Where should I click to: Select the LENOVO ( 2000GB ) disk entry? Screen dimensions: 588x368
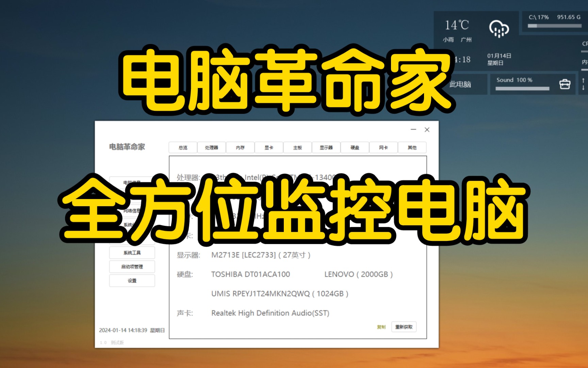pyautogui.click(x=359, y=274)
